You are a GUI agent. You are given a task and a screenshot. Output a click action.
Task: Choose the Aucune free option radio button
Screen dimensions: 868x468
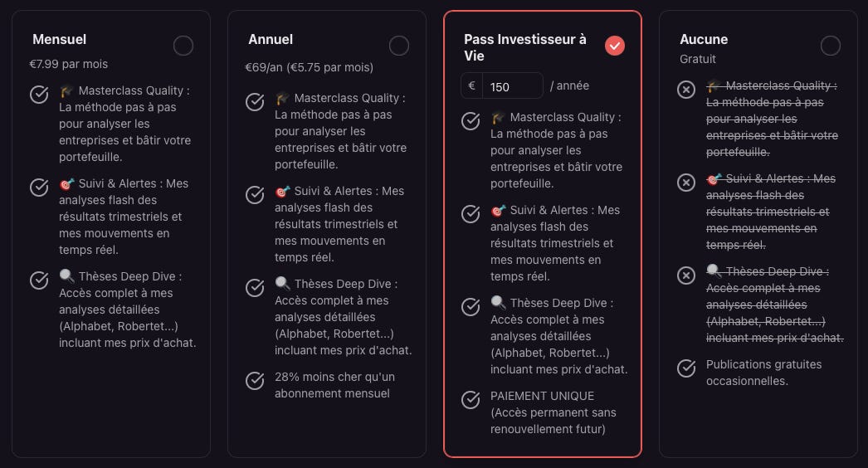(x=831, y=46)
